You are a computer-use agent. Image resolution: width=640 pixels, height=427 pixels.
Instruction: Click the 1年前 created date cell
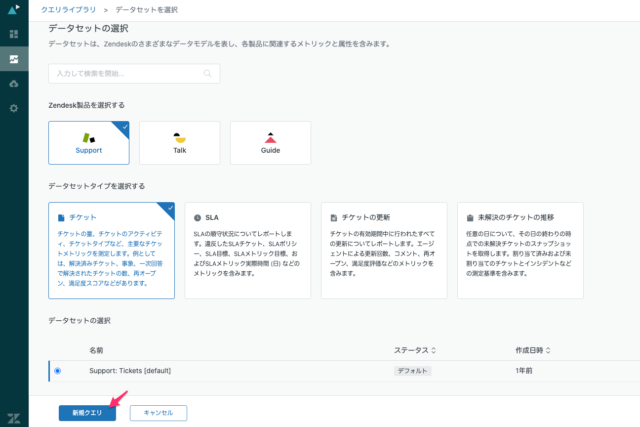(524, 371)
